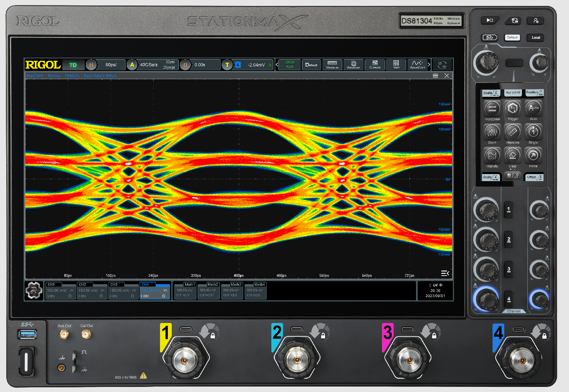Open the Windows tool in top toolbar
This screenshot has height=392, width=569.
[x=353, y=65]
